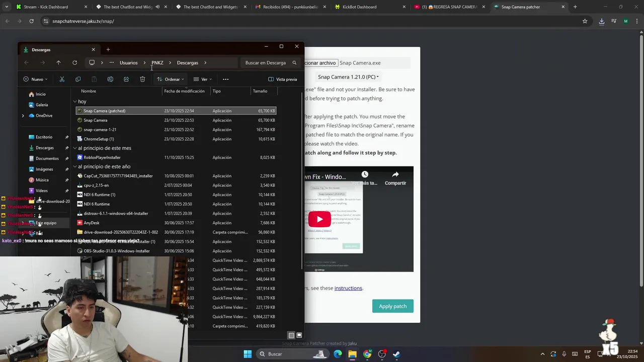Toggle Vista previa preview pane
This screenshot has height=362, width=644.
[282, 79]
